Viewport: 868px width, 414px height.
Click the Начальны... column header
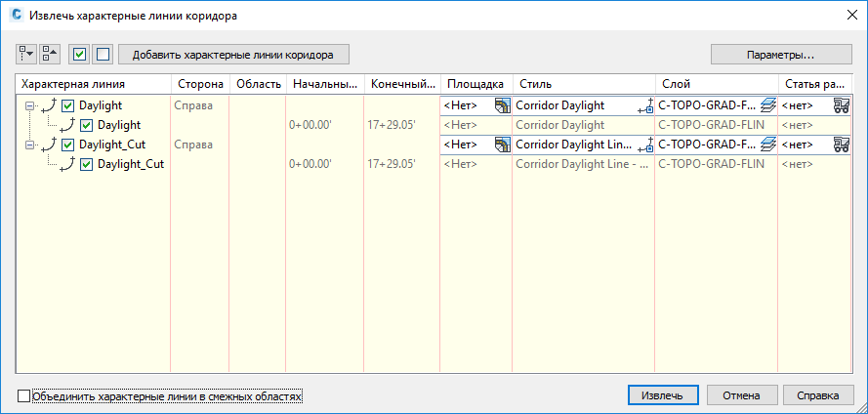coord(325,84)
